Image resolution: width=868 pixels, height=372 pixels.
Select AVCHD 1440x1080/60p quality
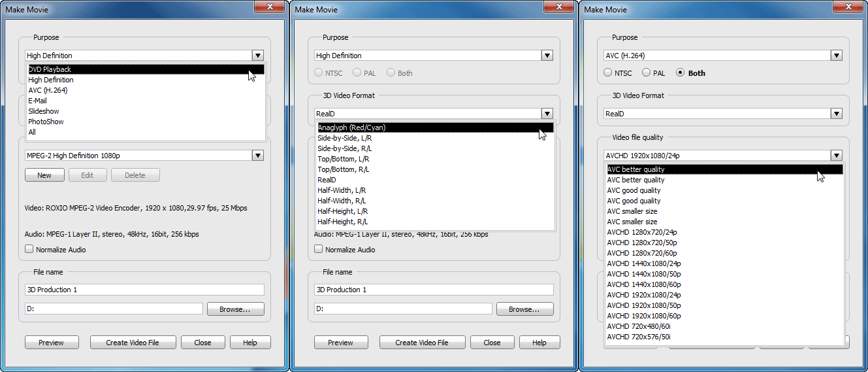click(x=724, y=284)
